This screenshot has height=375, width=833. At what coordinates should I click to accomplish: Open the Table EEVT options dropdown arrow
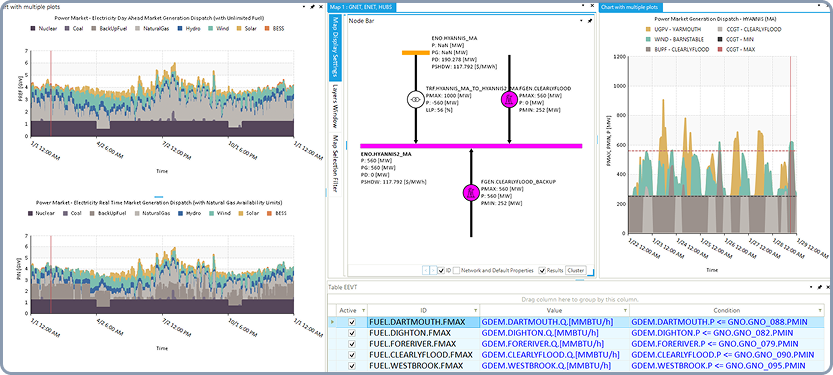(811, 287)
